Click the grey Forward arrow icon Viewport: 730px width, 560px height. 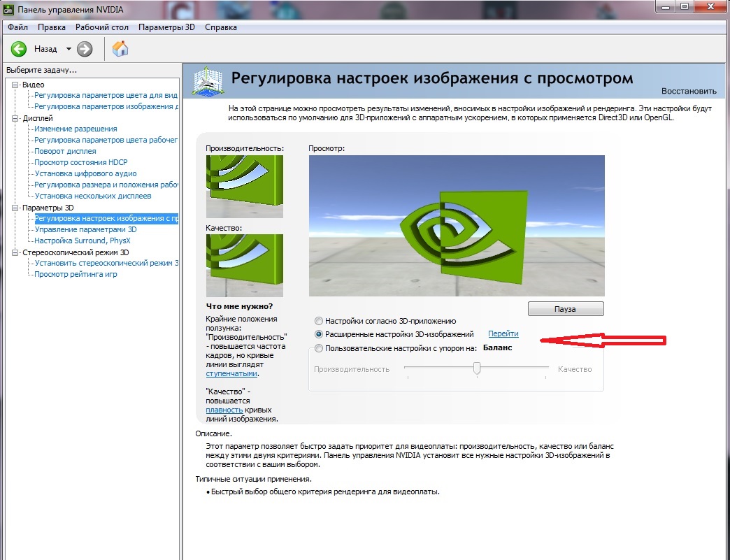click(x=85, y=49)
